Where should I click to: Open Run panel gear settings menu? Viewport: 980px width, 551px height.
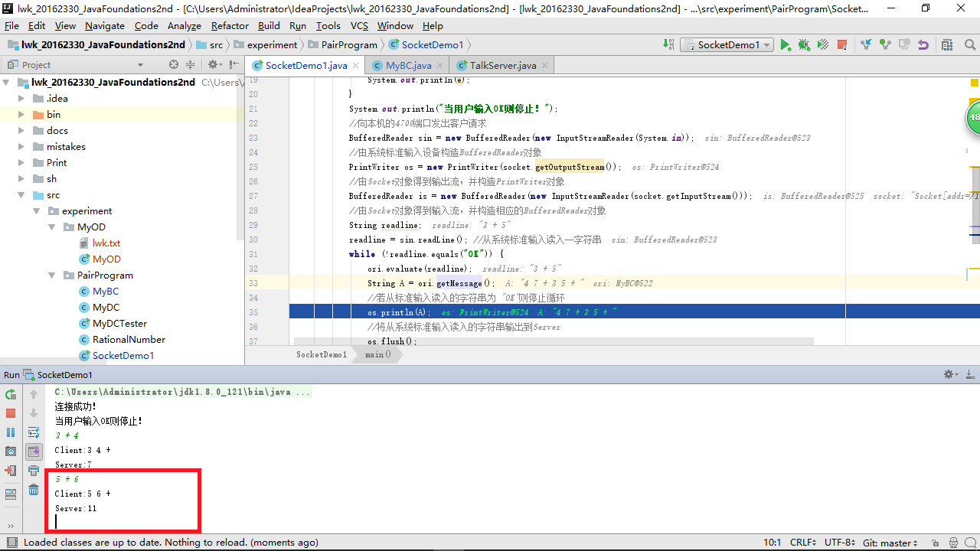(951, 375)
